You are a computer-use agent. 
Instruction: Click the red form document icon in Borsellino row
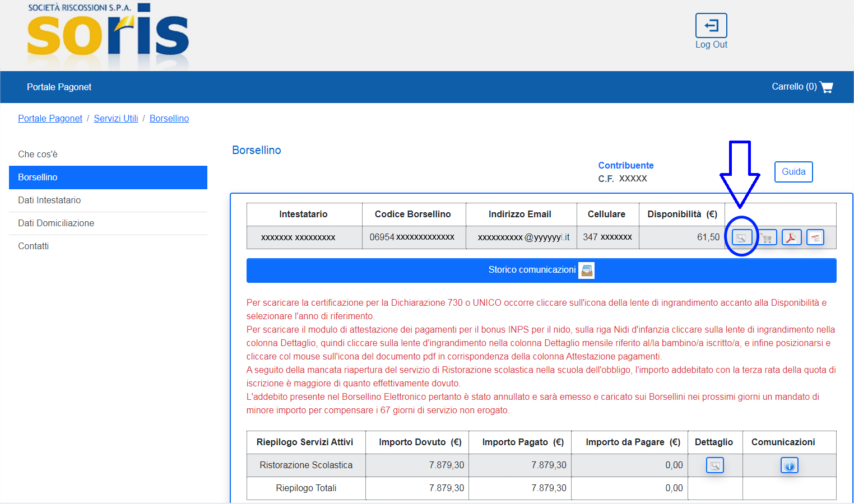coord(815,237)
